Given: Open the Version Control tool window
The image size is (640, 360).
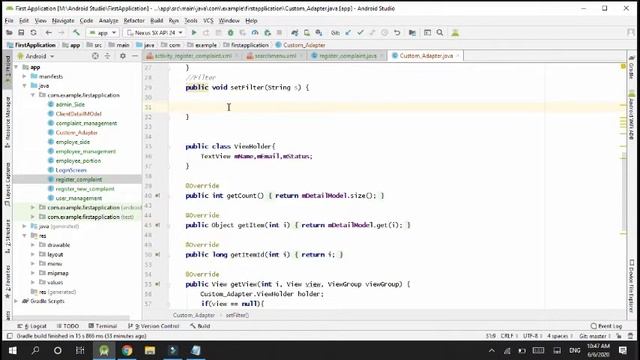Looking at the screenshot, I should click(x=153, y=326).
